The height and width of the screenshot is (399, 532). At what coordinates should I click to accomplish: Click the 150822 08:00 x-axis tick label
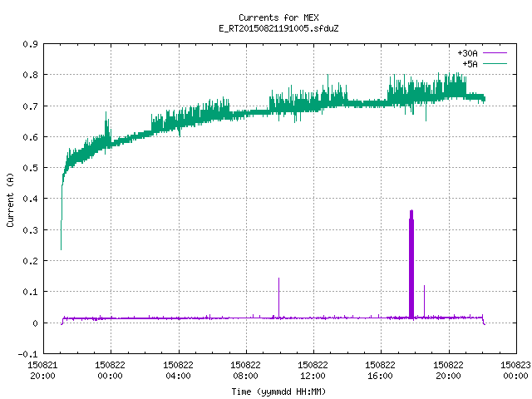[x=245, y=371]
